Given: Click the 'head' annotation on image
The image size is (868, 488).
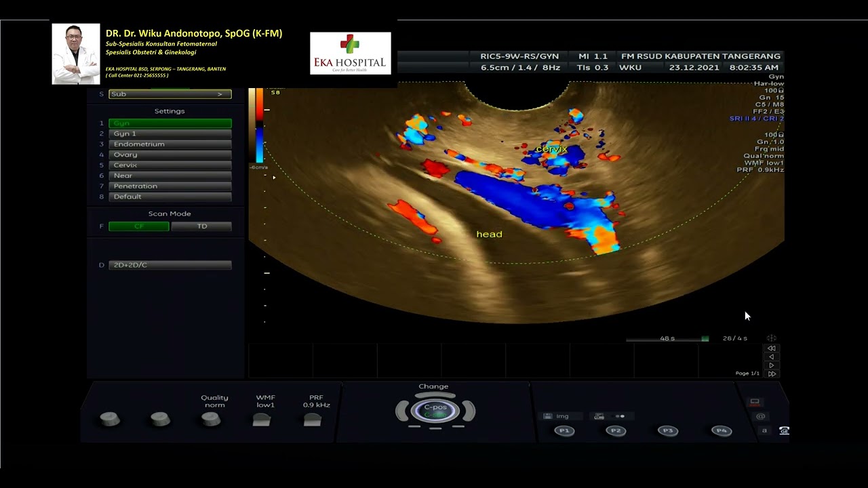Looking at the screenshot, I should [489, 235].
